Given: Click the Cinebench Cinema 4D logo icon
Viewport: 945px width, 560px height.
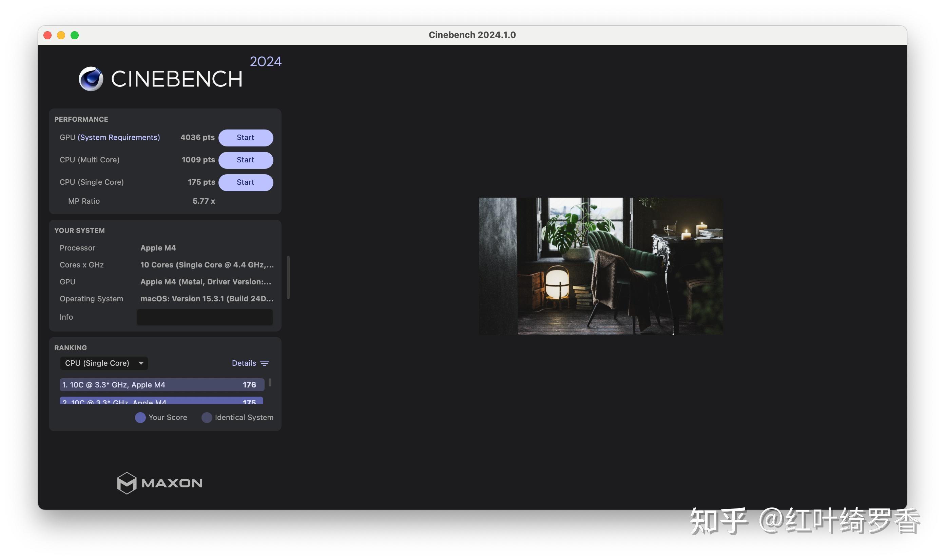Looking at the screenshot, I should pos(91,79).
